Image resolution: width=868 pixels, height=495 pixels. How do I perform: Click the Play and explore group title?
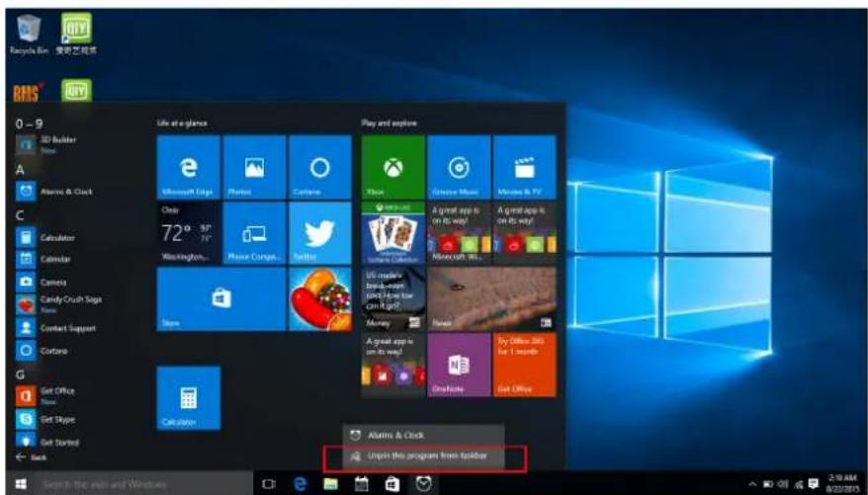[390, 123]
